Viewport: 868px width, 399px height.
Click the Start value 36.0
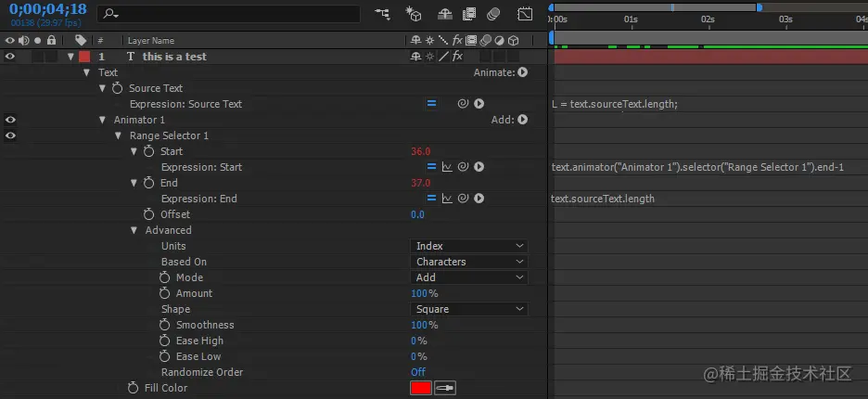[421, 151]
